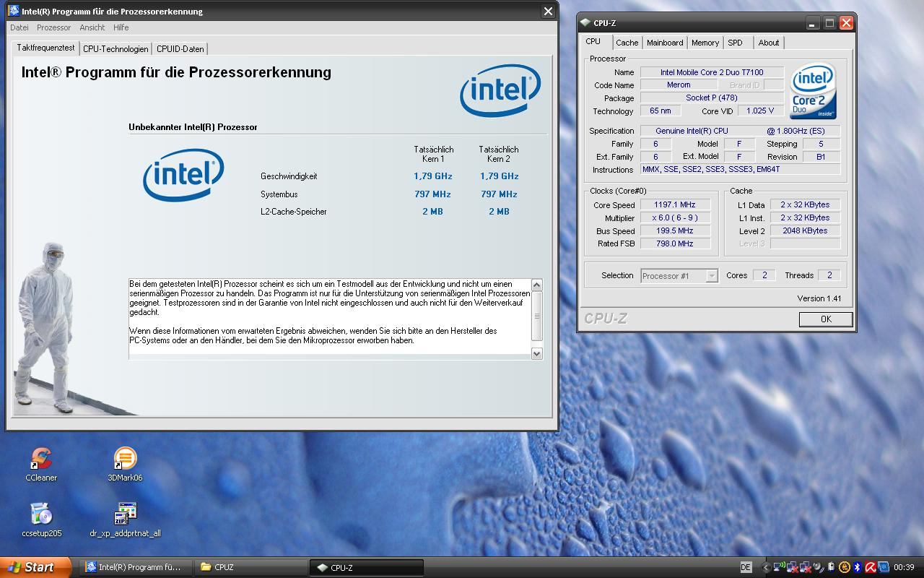Click the Level 2 cache value 2048 KBytes
This screenshot has width=924, height=578.
coord(805,230)
